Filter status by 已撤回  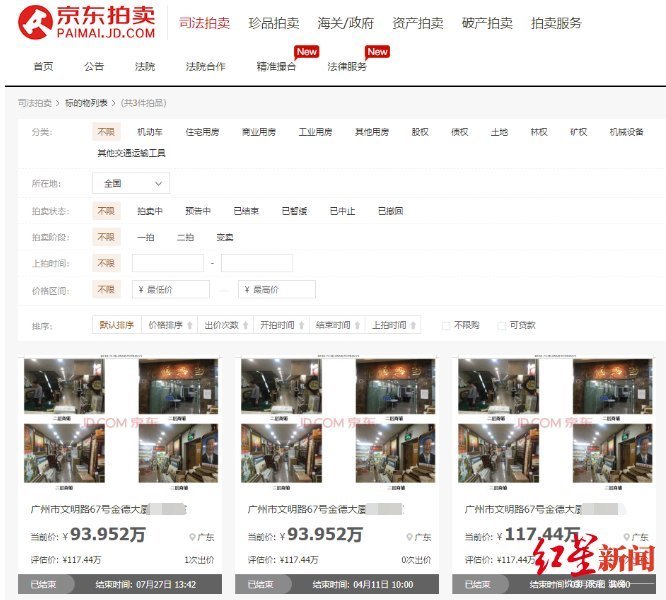[x=391, y=211]
